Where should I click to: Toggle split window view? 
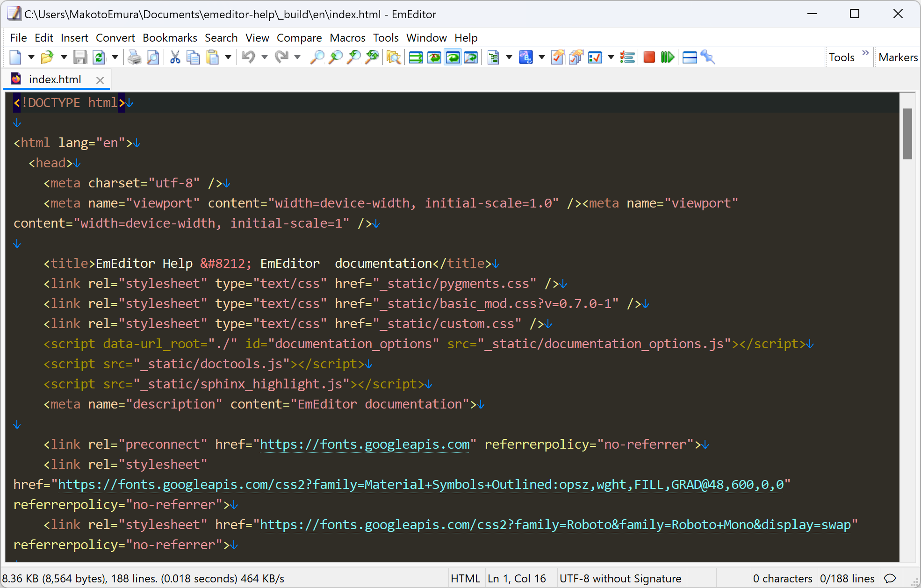pyautogui.click(x=690, y=57)
